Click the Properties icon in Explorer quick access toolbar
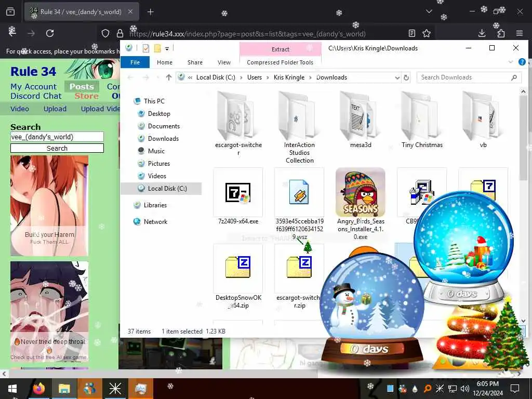Viewport: 532px width, 399px height. click(x=146, y=48)
